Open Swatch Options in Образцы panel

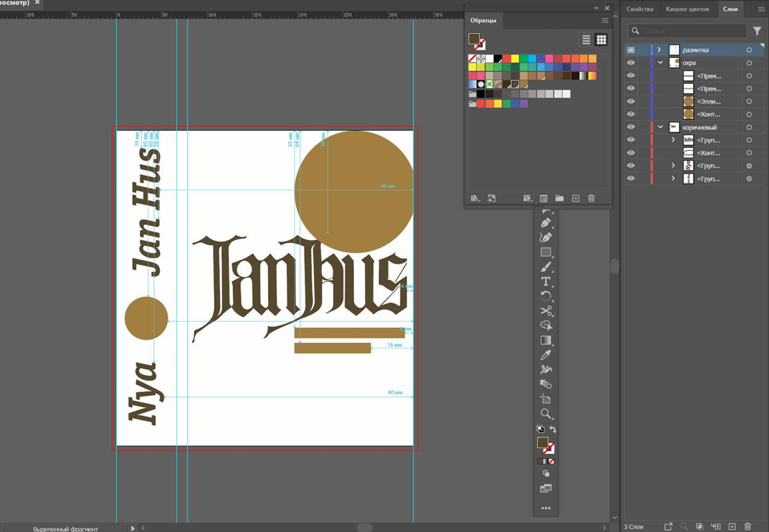pos(543,199)
